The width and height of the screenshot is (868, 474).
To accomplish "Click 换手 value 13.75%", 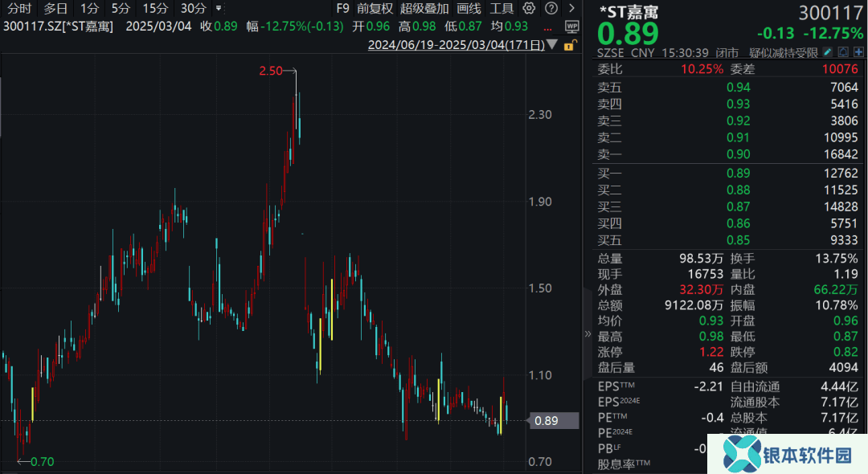I will tap(837, 259).
